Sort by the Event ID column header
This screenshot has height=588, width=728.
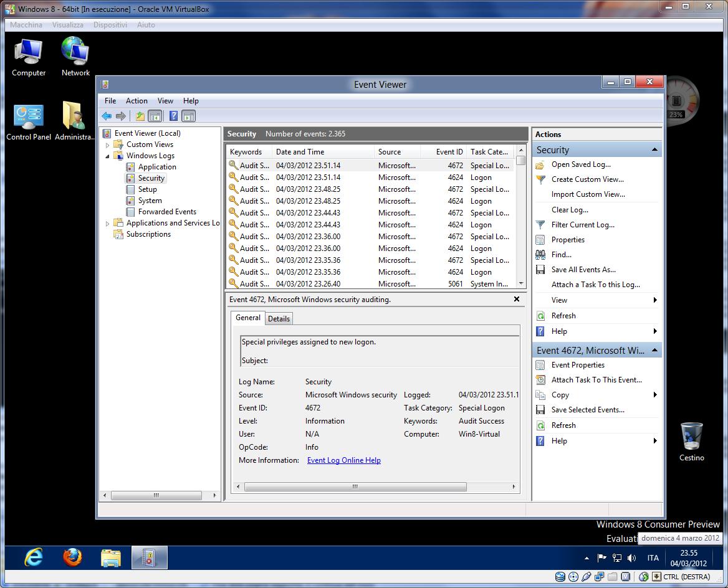click(443, 152)
